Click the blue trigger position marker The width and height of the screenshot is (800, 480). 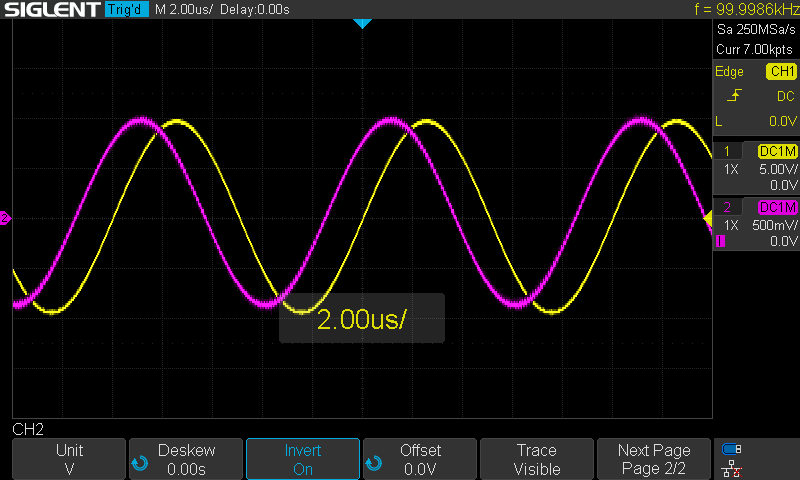pos(362,23)
